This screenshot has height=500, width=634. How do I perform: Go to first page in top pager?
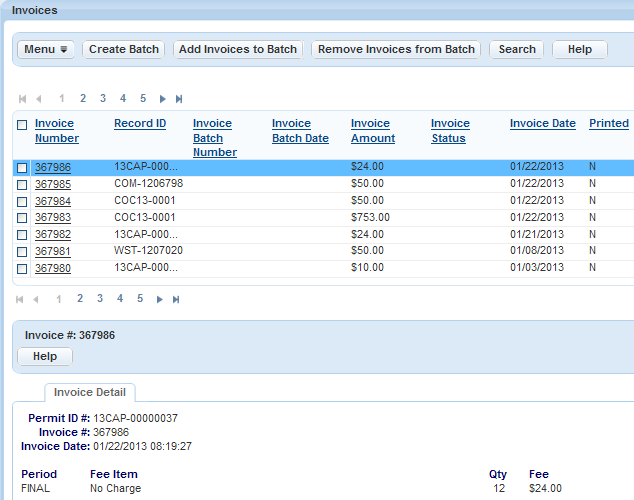pyautogui.click(x=22, y=99)
